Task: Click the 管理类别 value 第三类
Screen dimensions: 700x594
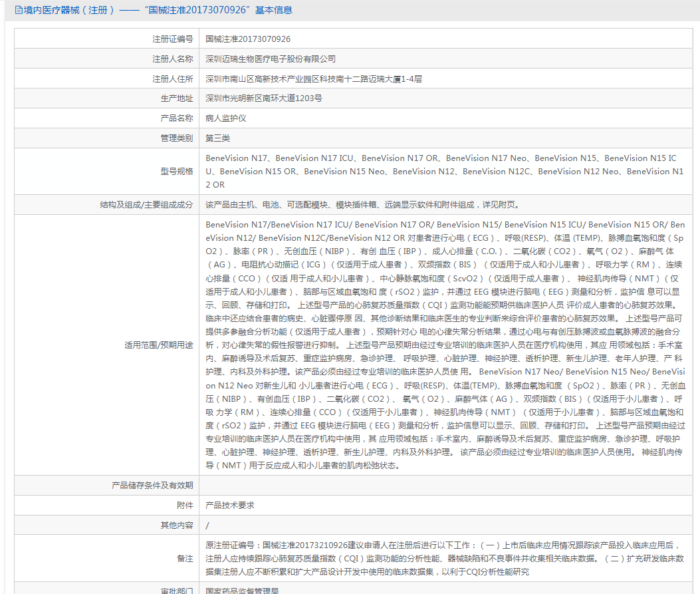Action: click(x=216, y=138)
